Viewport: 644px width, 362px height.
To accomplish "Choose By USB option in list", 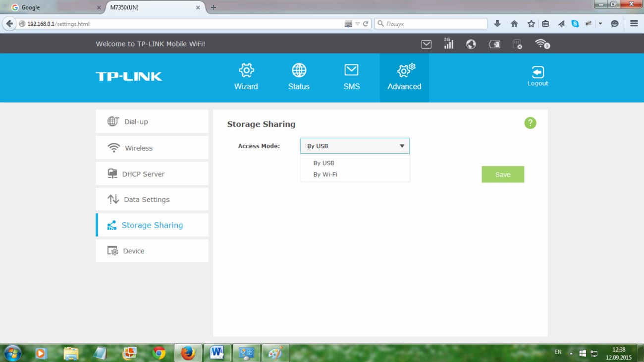I will 323,163.
